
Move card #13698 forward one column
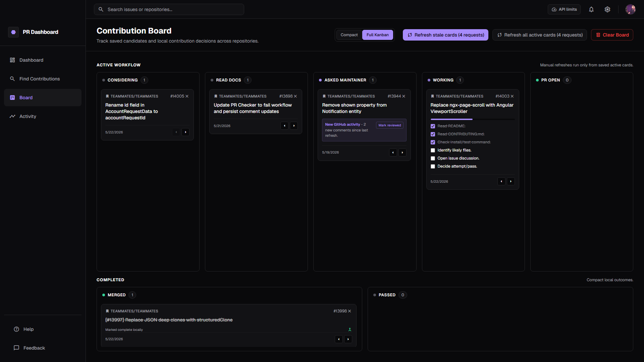click(x=294, y=126)
